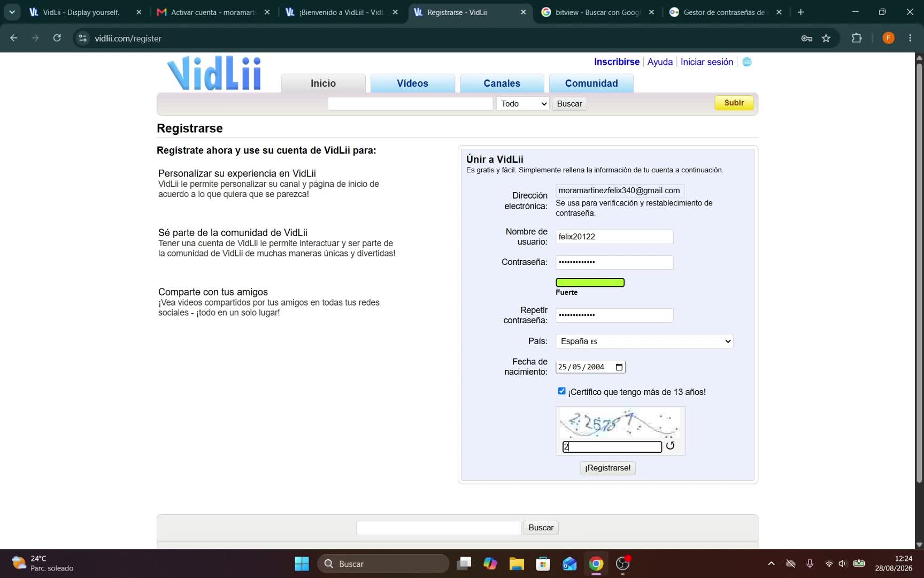This screenshot has width=924, height=578.
Task: Click the green password strength bar
Action: coord(590,283)
